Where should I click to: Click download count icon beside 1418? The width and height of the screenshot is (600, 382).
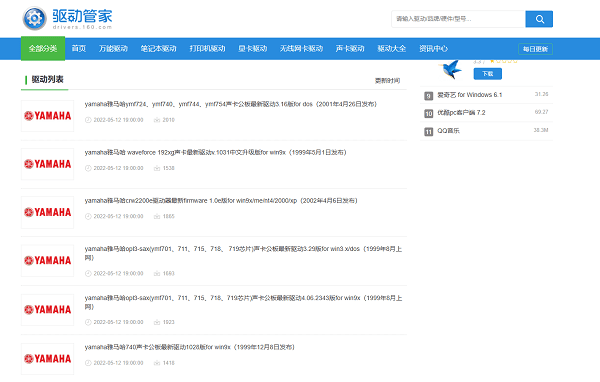tap(157, 363)
